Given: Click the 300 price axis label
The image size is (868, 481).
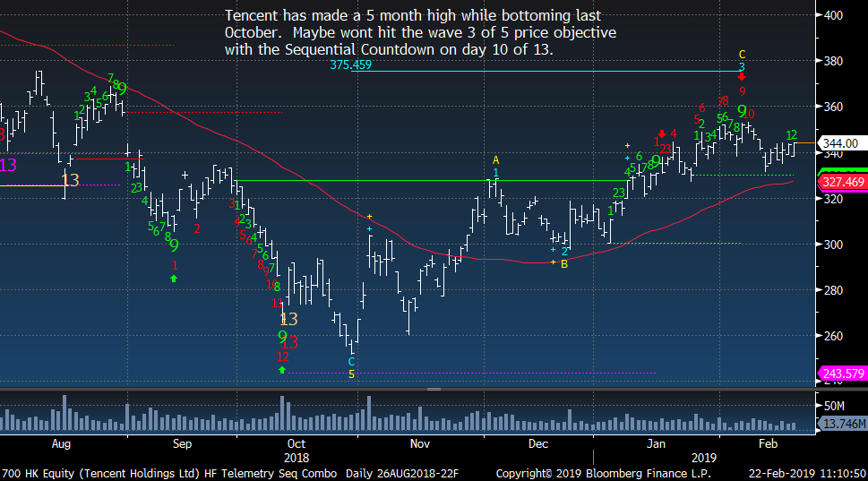Looking at the screenshot, I should (833, 245).
